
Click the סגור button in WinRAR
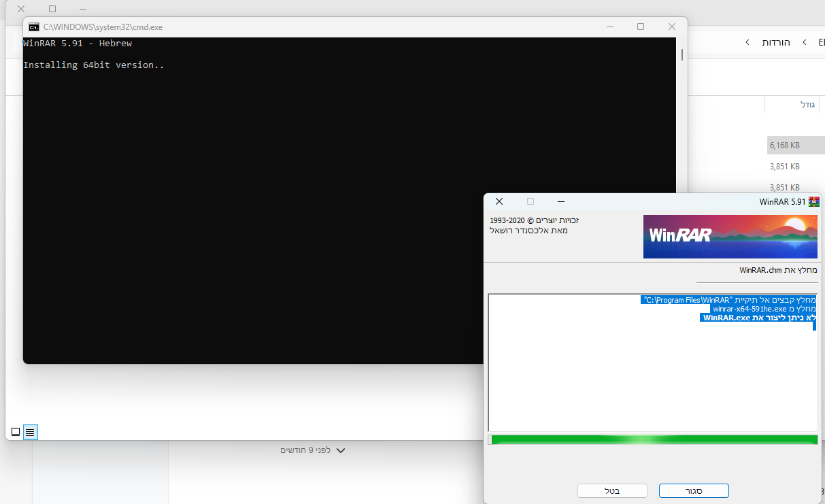coord(694,490)
